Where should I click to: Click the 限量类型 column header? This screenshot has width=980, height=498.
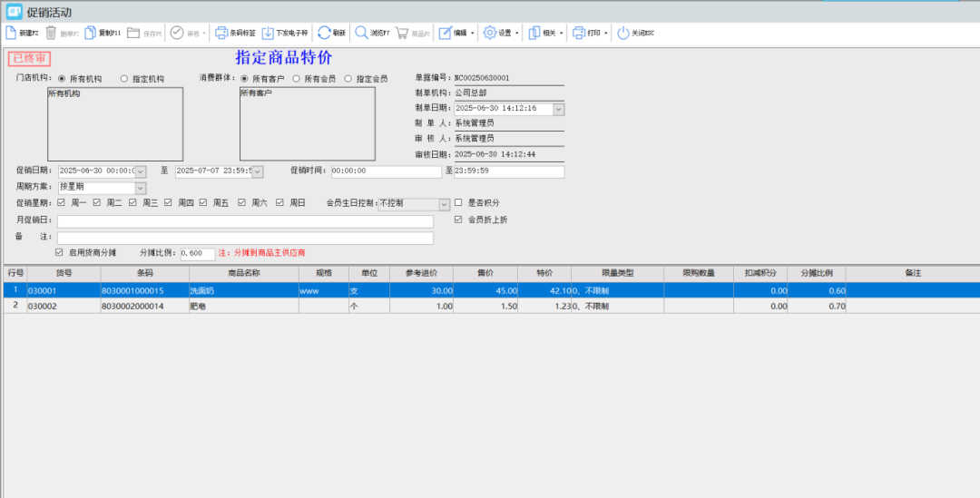click(x=618, y=274)
